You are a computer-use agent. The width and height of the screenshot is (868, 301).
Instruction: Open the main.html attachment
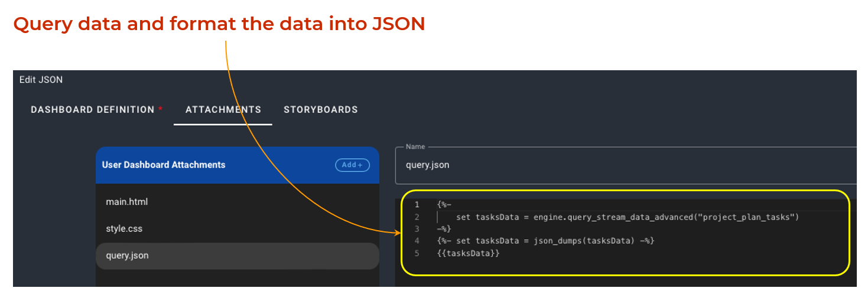127,202
